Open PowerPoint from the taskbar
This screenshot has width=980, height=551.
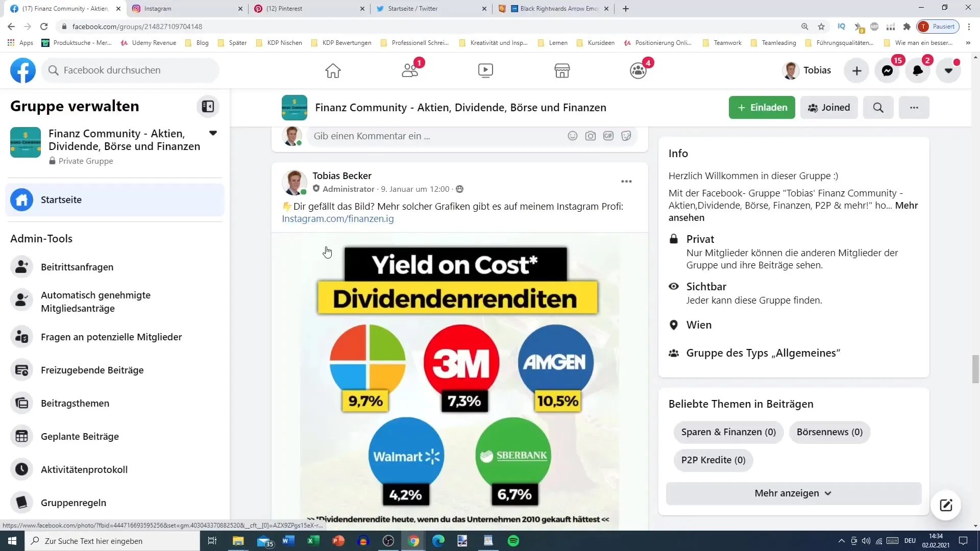click(x=338, y=541)
